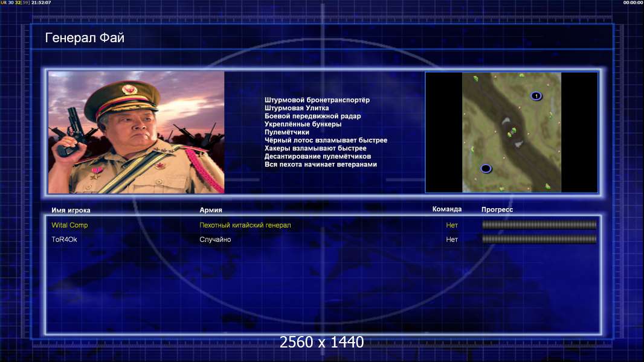The image size is (644, 362).
Task: Click 'Вся пехота начинает ветеранами' line
Action: (x=320, y=164)
